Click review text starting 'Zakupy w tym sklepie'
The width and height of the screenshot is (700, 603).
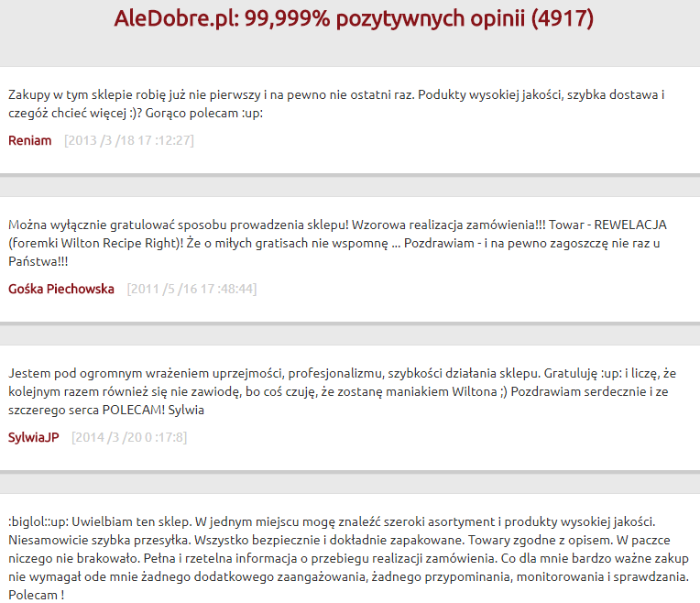coord(336,104)
